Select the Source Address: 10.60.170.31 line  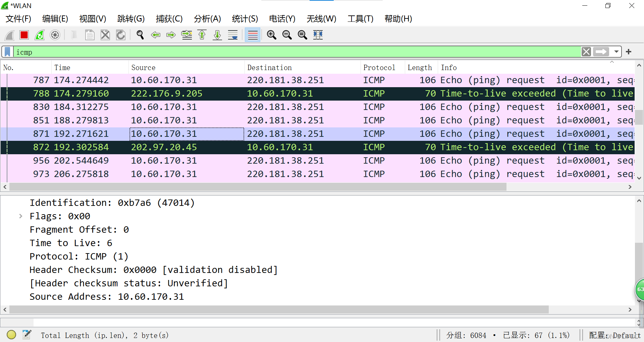point(107,297)
